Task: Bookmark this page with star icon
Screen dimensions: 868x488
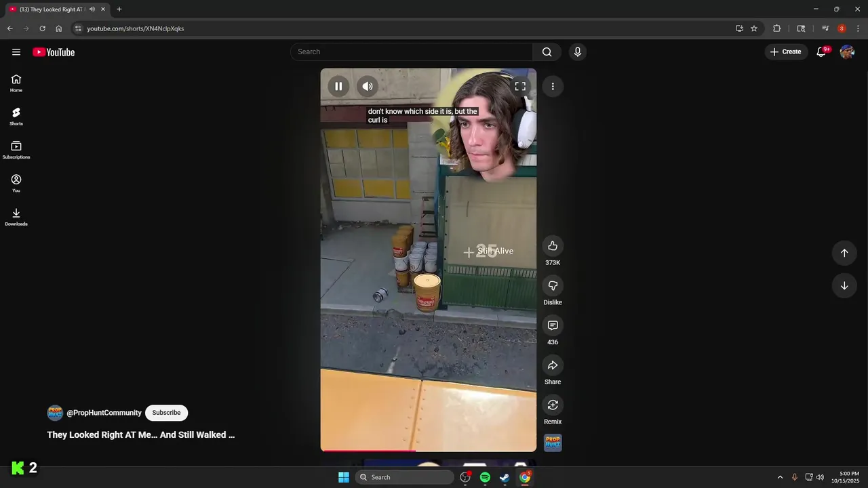Action: (754, 28)
